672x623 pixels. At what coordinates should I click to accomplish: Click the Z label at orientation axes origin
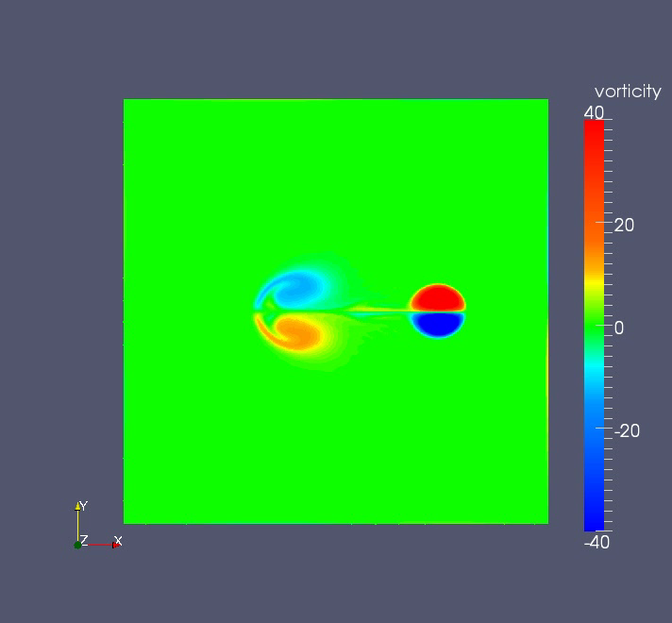click(84, 540)
